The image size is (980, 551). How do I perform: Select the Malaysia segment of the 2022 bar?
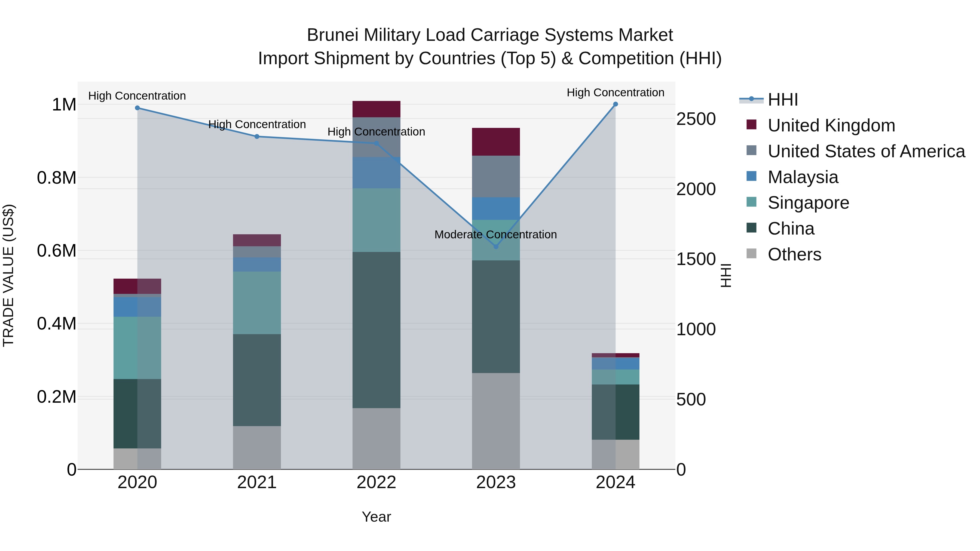(x=376, y=173)
